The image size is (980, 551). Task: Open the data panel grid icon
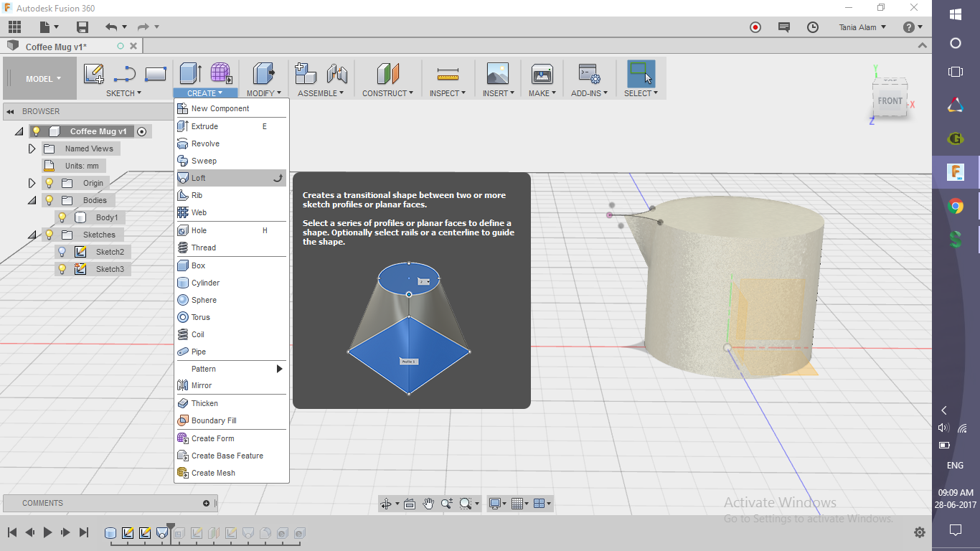[x=15, y=27]
